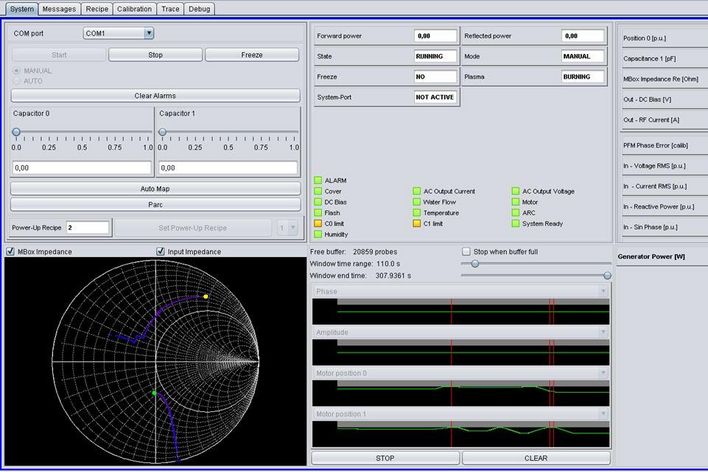The height and width of the screenshot is (472, 708).
Task: Expand the Motor position 0 dropdown
Action: point(603,372)
